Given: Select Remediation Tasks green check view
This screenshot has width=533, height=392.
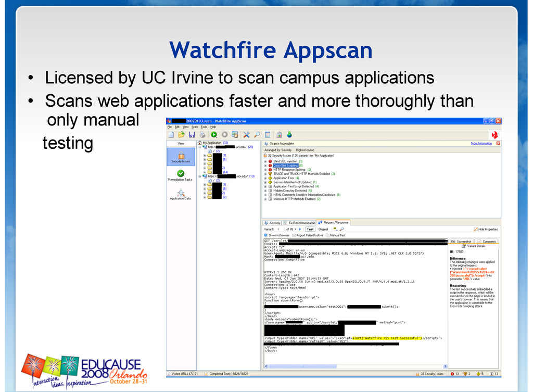Looking at the screenshot, I should pyautogui.click(x=181, y=175).
